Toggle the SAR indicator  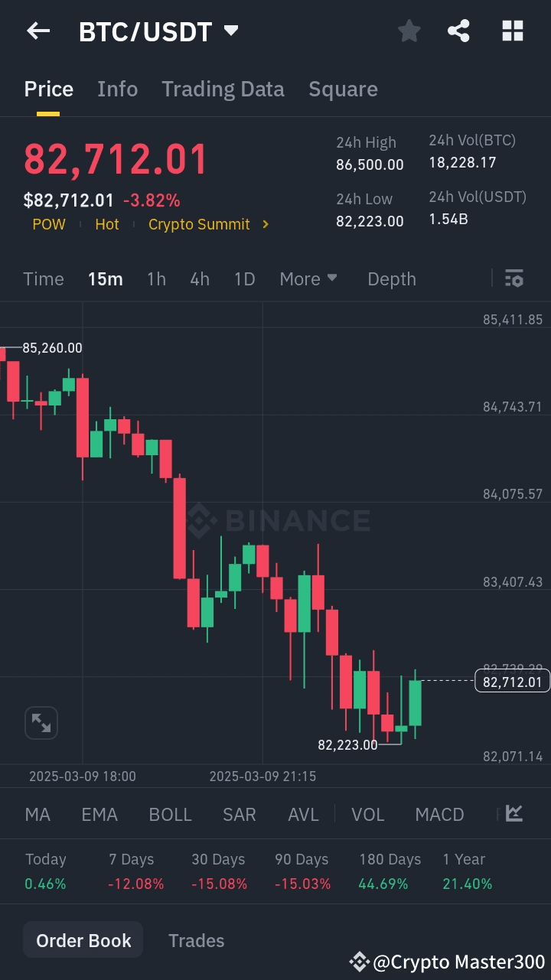coord(240,815)
